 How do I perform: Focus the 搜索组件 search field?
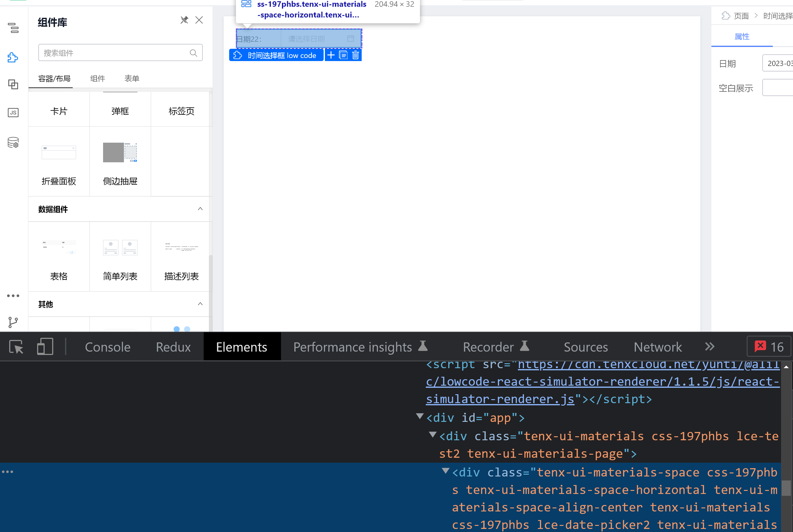click(121, 52)
